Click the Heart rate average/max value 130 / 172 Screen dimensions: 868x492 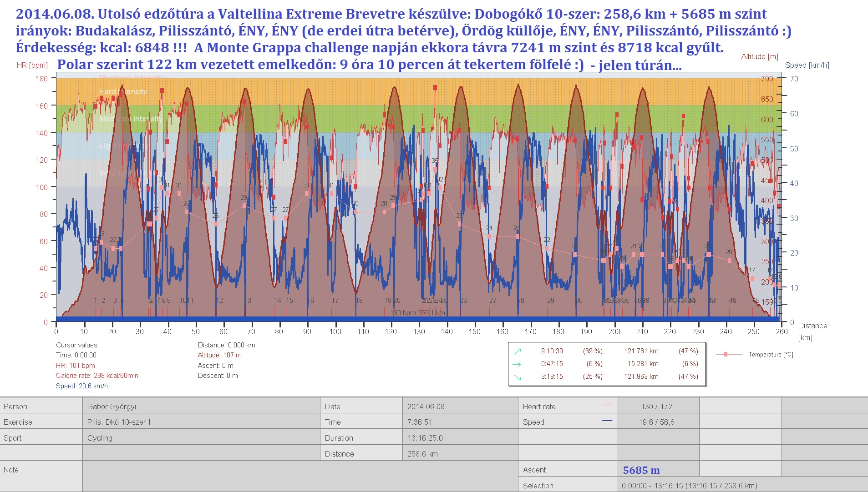656,407
